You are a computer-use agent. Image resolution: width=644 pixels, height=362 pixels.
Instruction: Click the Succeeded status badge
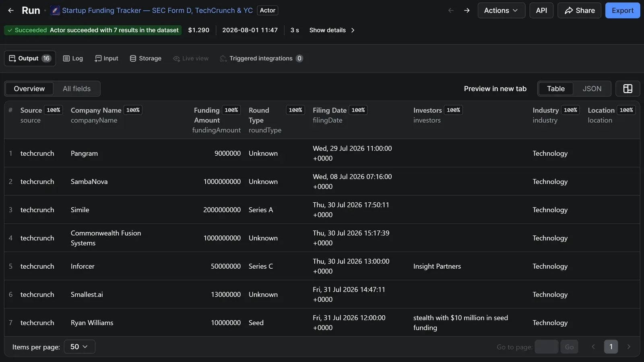point(93,30)
